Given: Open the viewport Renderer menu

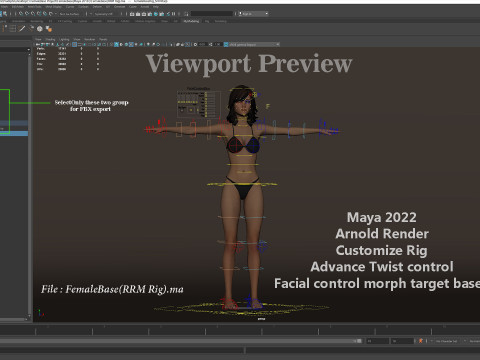Looking at the screenshot, I should click(89, 39).
